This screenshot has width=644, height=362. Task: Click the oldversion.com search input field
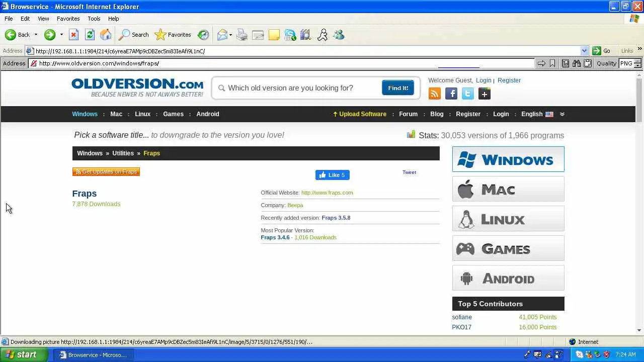point(299,88)
